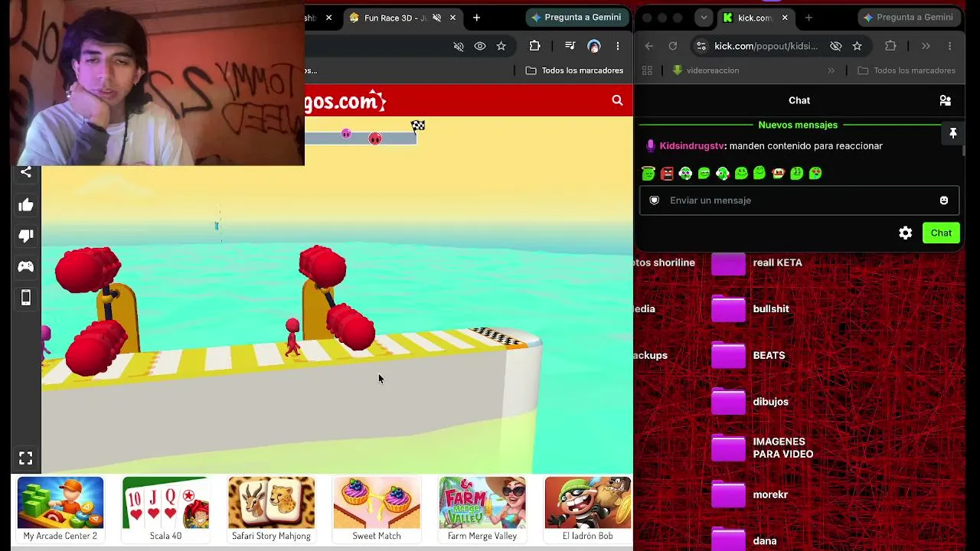980x551 pixels.
Task: Open Todos los marcadores in kick window
Action: click(x=906, y=70)
